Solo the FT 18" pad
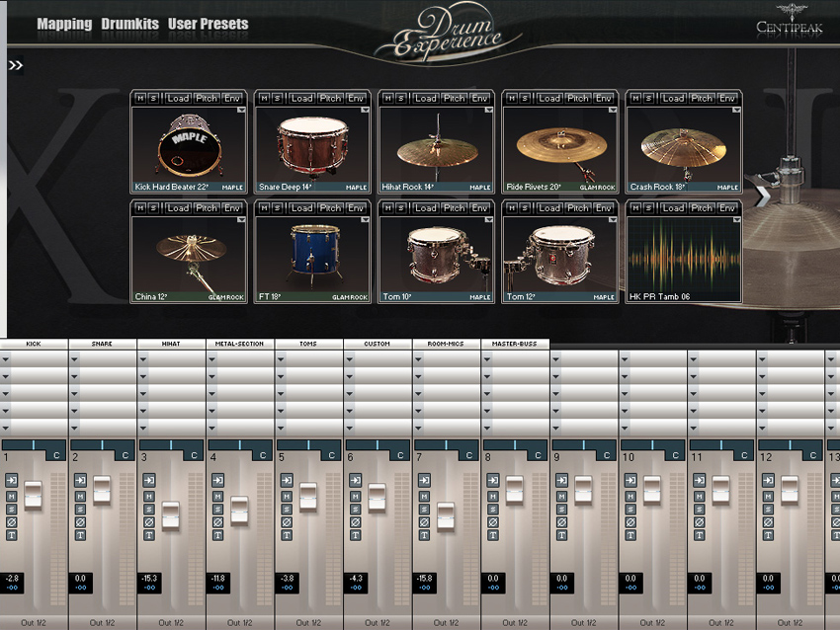The height and width of the screenshot is (630, 840). (277, 207)
